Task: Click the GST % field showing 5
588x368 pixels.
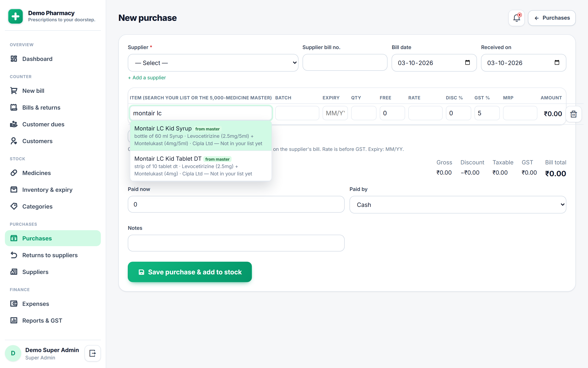Action: 487,113
